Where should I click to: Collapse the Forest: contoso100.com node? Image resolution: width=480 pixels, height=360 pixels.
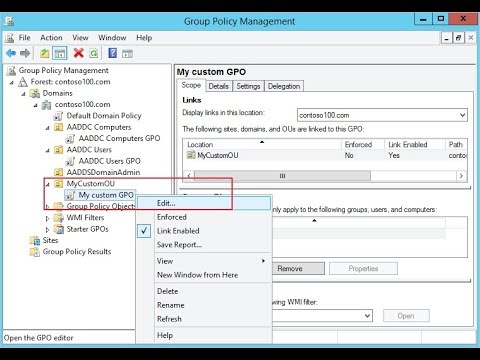pos(12,82)
